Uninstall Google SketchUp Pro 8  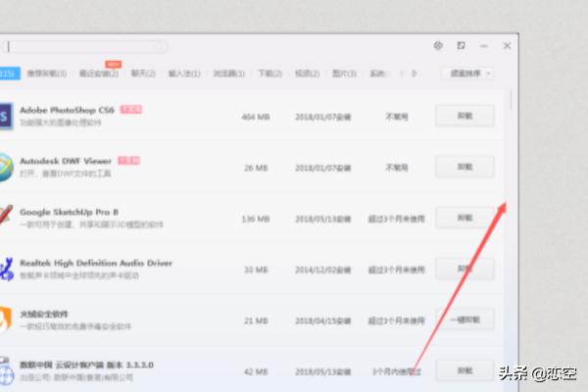[465, 217]
